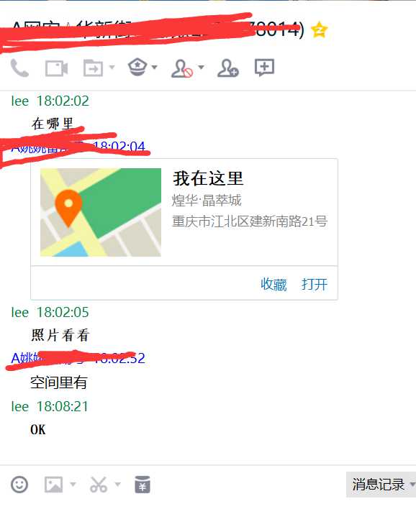Image resolution: width=416 pixels, height=532 pixels.
Task: Click the 打开 link on location card
Action: (x=315, y=284)
